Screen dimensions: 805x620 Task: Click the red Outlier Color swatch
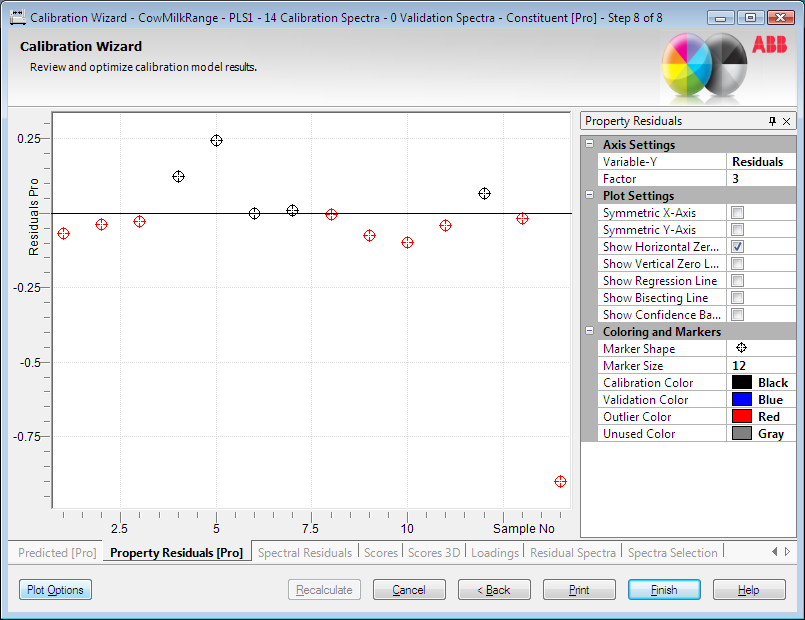pos(741,417)
